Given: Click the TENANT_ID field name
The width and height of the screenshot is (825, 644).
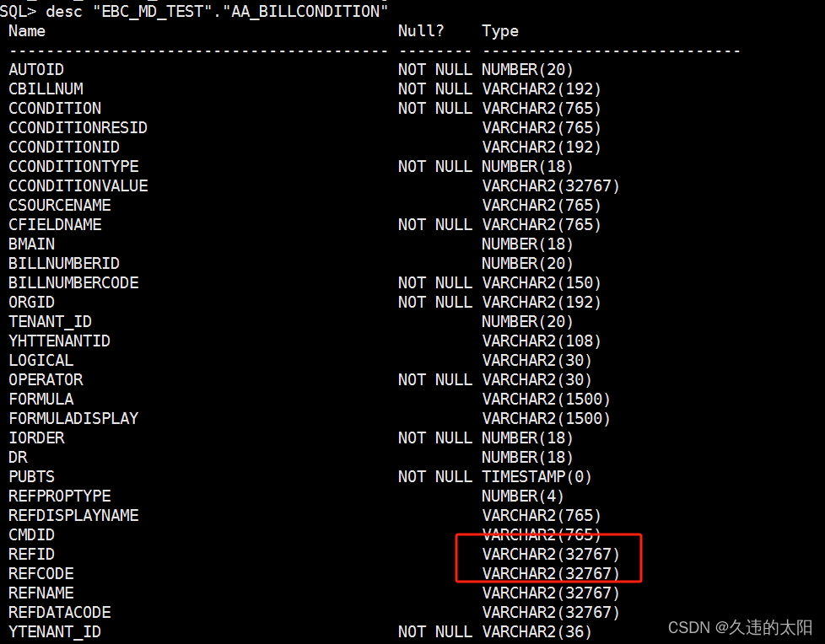Looking at the screenshot, I should [x=50, y=321].
